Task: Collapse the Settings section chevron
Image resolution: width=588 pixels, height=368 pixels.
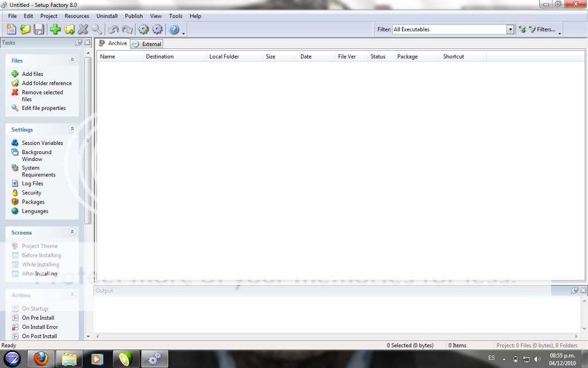Action: [72, 129]
